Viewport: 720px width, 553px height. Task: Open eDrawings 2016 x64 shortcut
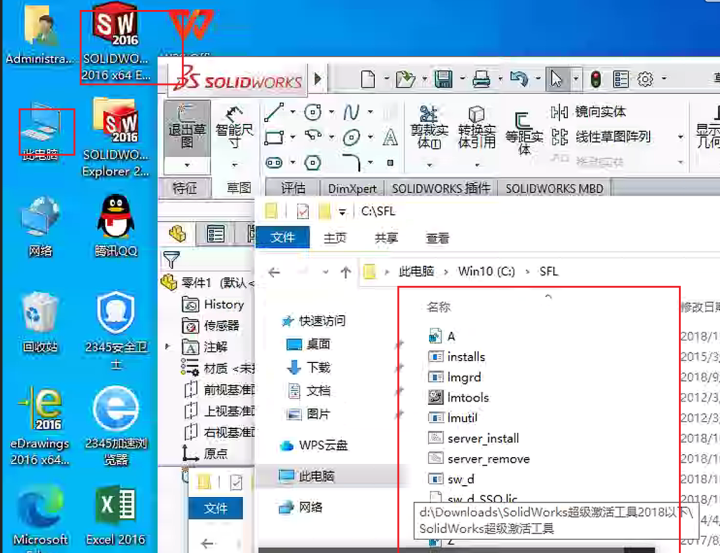pyautogui.click(x=40, y=426)
